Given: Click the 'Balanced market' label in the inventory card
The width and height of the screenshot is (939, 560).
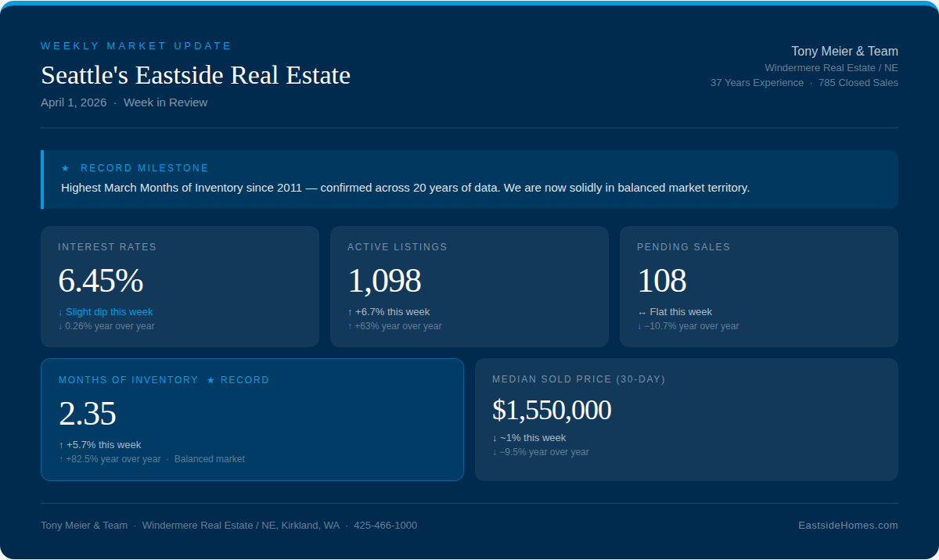Looking at the screenshot, I should (209, 459).
